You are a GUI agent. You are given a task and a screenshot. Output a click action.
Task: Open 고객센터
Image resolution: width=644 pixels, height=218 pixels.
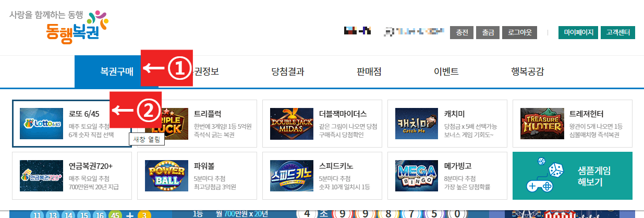(x=618, y=32)
